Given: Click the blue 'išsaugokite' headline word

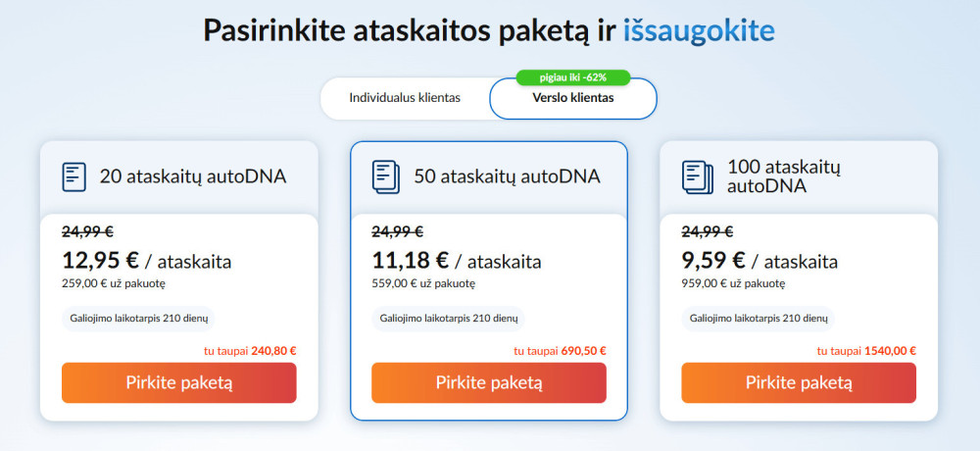Looking at the screenshot, I should [x=699, y=30].
